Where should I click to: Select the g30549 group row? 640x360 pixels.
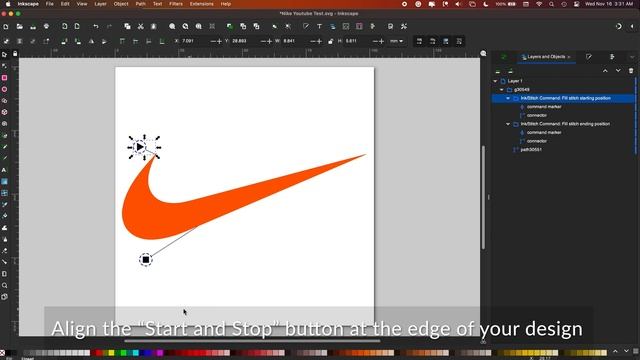(x=563, y=90)
